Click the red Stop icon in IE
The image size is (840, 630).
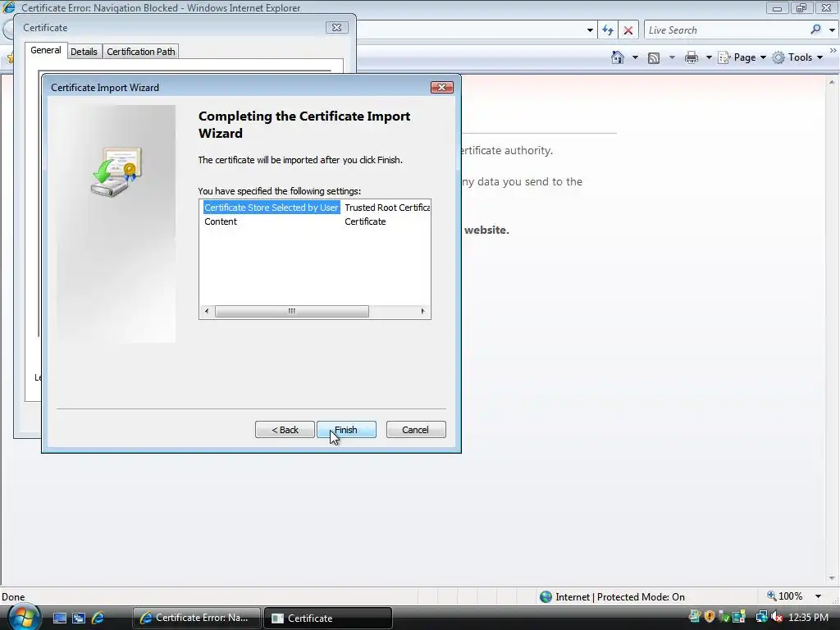(628, 30)
